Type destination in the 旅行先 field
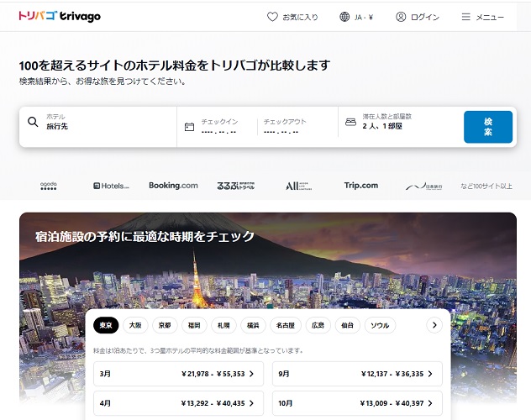 coord(101,126)
